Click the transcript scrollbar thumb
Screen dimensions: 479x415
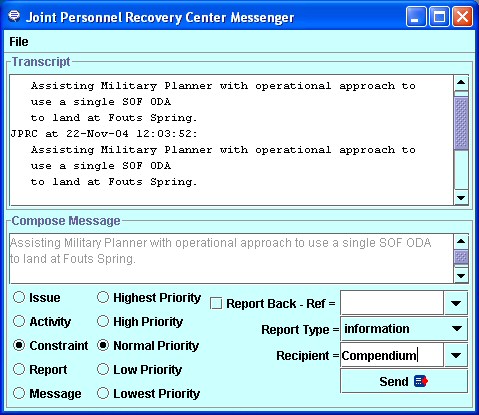coord(461,123)
